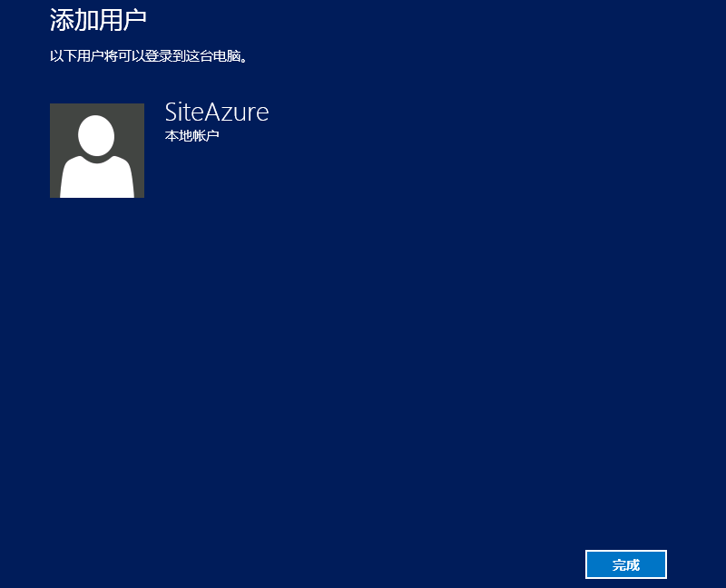
Task: Click the SiteAzure username text
Action: [217, 113]
